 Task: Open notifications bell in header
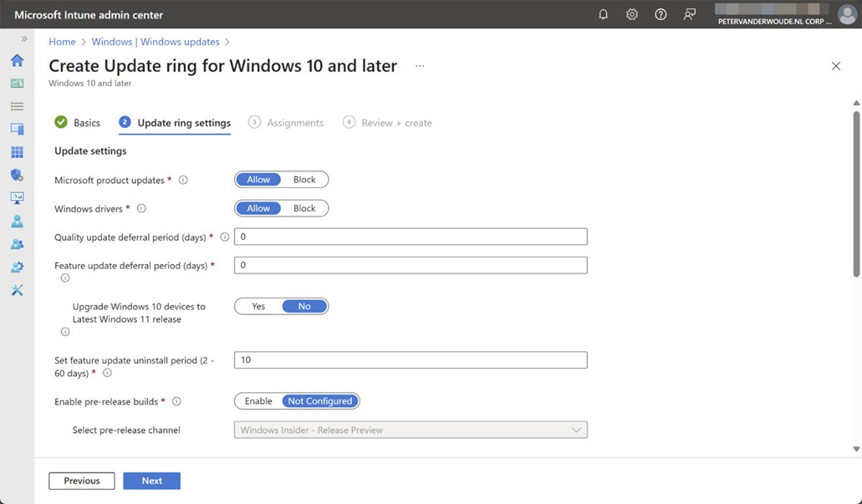coord(603,14)
